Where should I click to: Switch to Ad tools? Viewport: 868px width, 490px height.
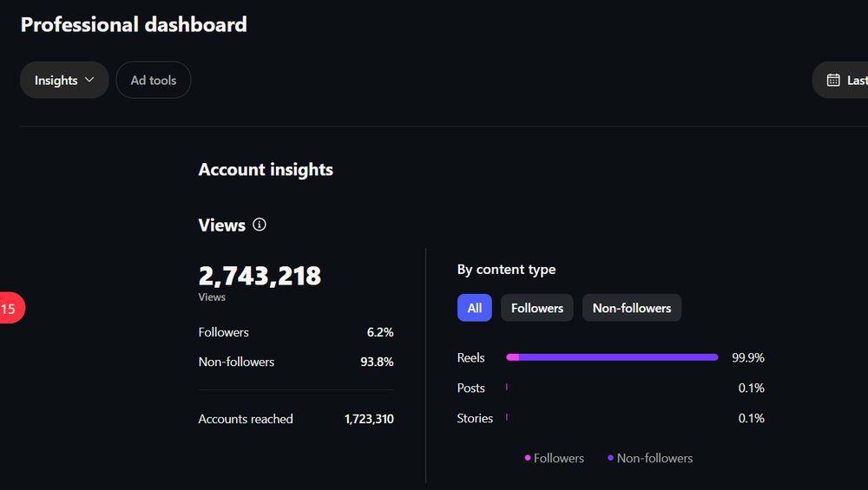(x=154, y=80)
